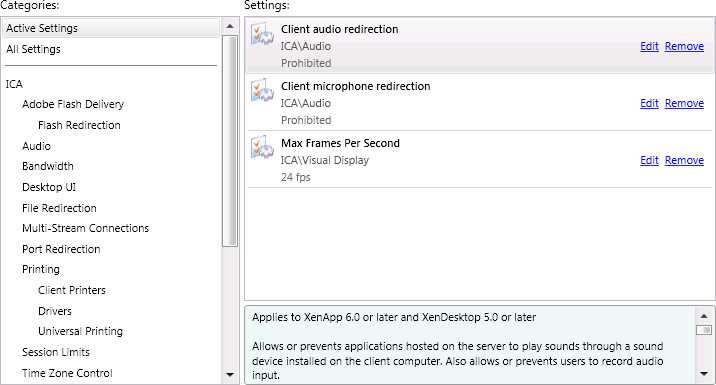Select the Audio category
This screenshot has width=716, height=385.
pos(37,146)
